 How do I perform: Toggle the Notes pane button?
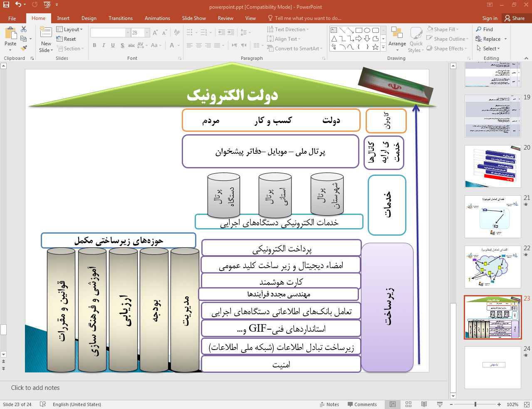[329, 404]
